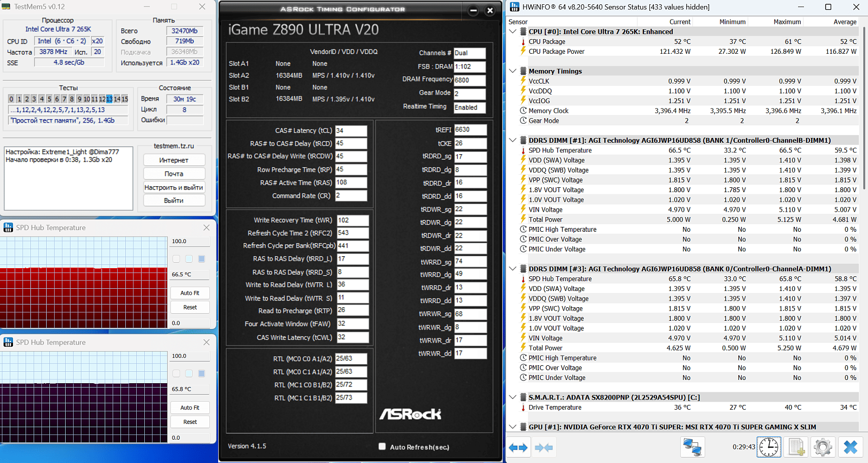868x463 pixels.
Task: Click Command Rate (CR) field
Action: (x=351, y=196)
